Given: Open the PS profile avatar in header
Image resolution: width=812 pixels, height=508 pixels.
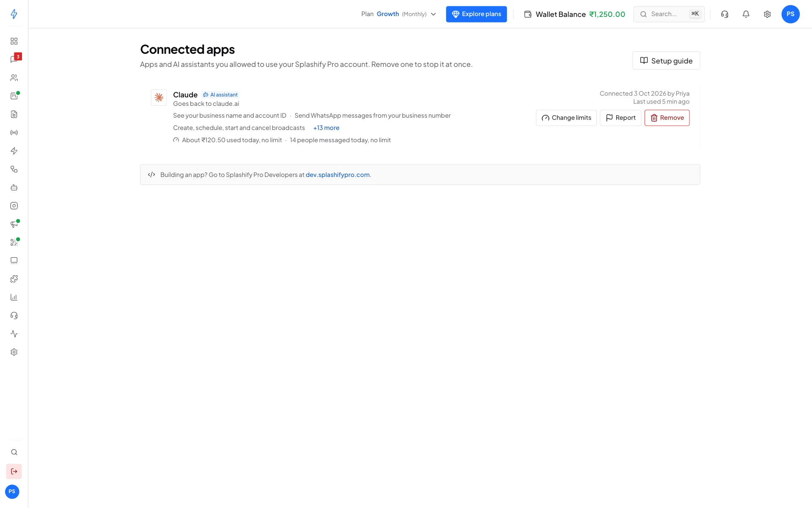Looking at the screenshot, I should coord(790,14).
